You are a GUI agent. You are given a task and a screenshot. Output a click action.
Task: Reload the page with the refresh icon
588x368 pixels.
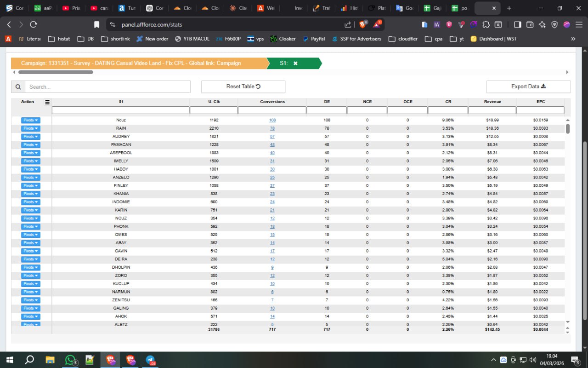(33, 24)
